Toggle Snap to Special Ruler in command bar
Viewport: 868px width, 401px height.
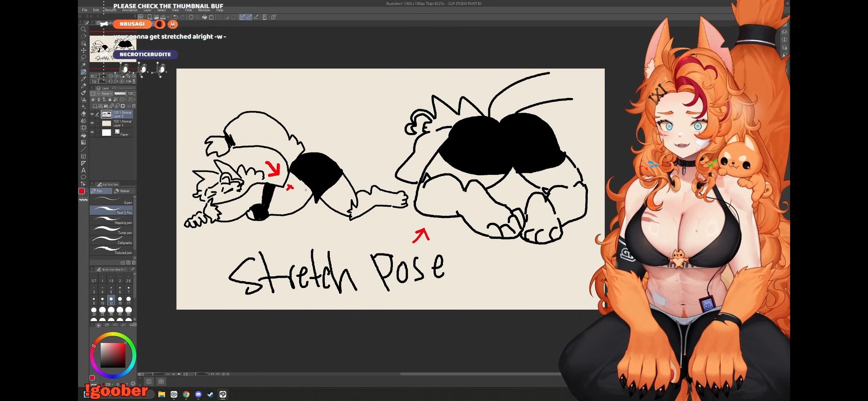[x=249, y=17]
